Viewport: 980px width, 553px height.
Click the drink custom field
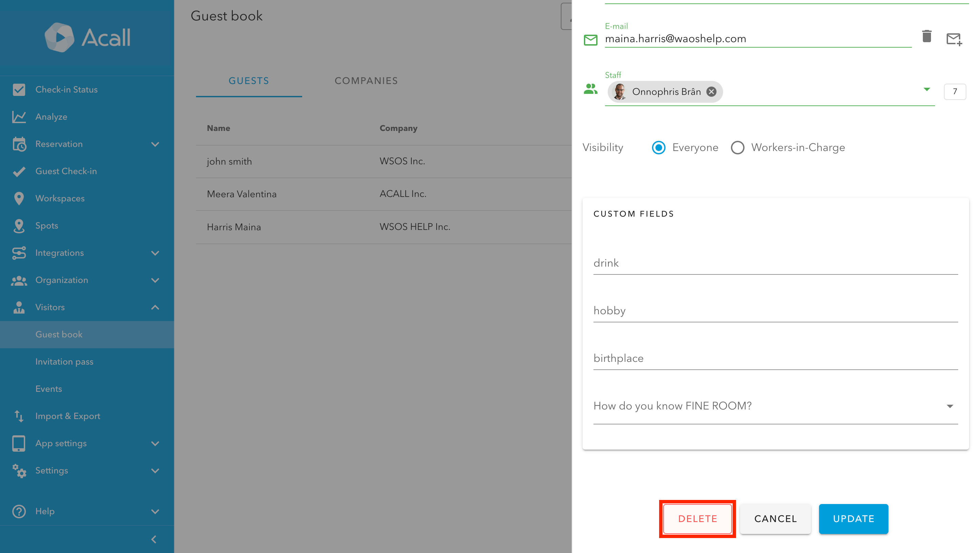[x=776, y=263]
